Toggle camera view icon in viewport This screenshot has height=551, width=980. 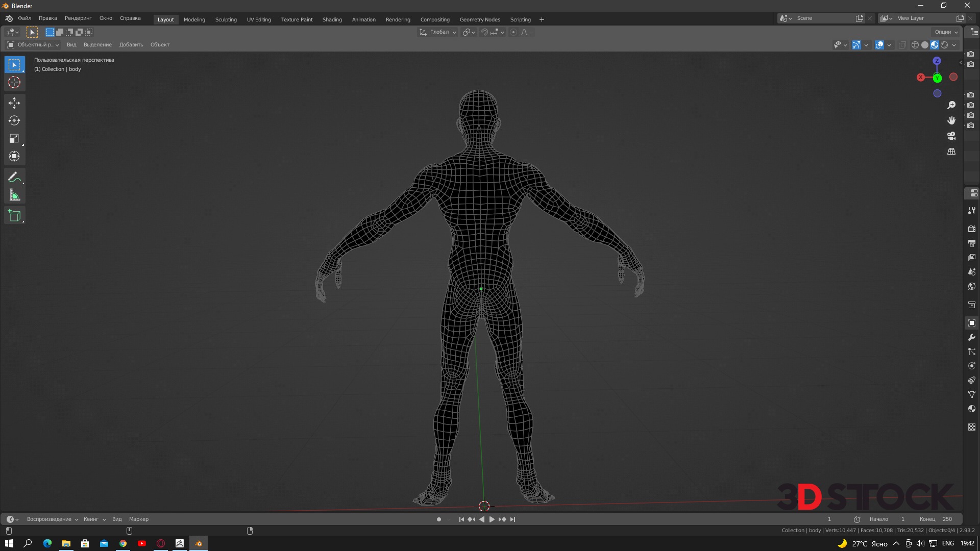951,136
